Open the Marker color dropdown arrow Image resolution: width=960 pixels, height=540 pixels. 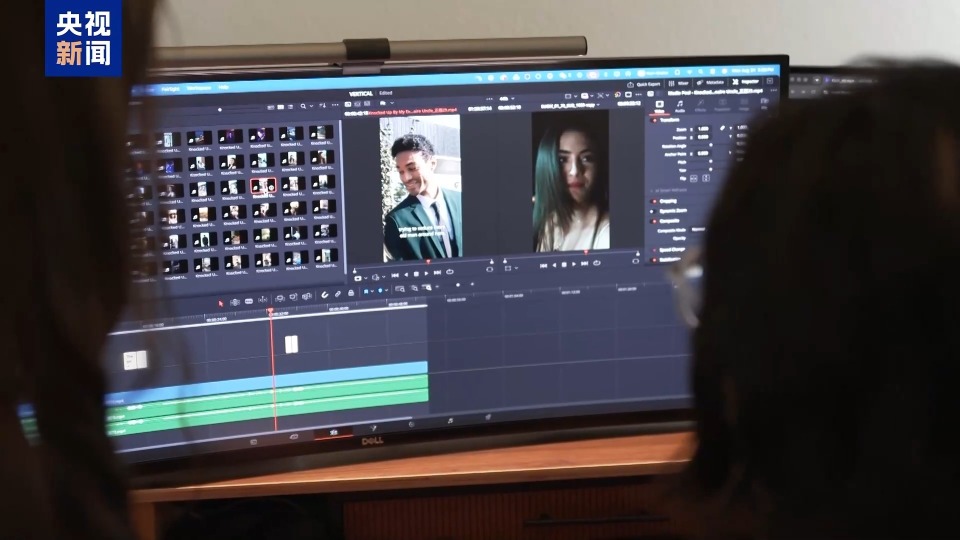coord(387,291)
